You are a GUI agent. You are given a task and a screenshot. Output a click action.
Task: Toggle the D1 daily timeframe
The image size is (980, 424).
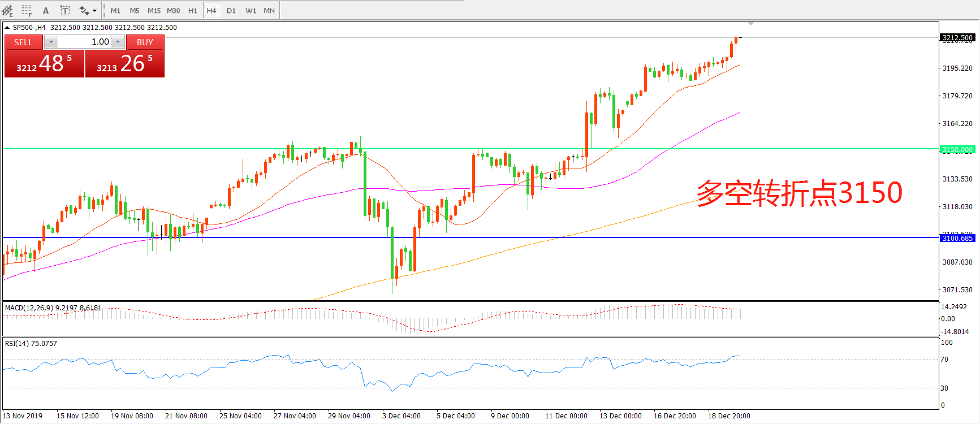(x=231, y=10)
